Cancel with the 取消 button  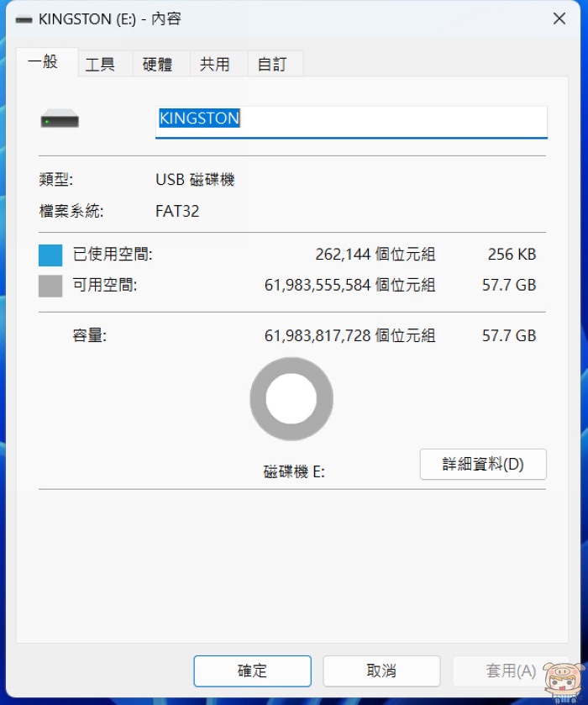[381, 671]
